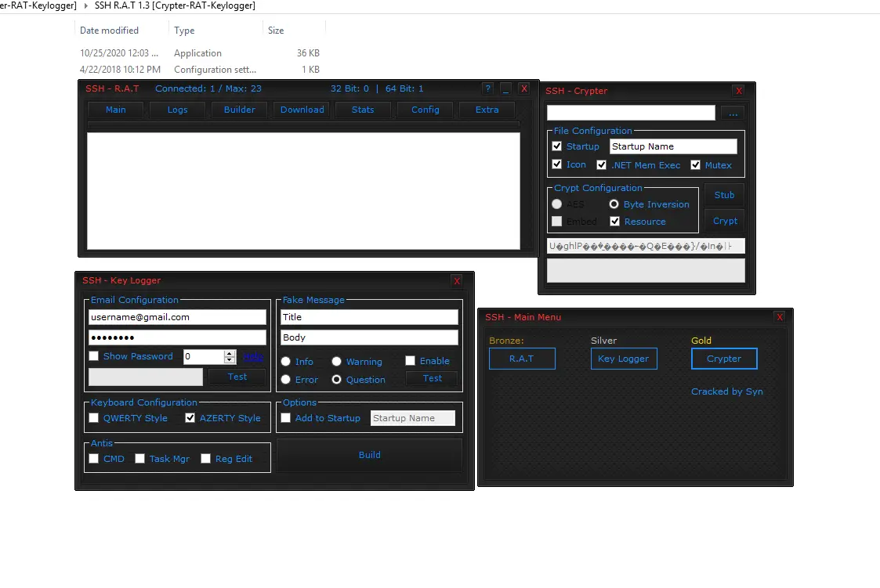This screenshot has height=588, width=880.
Task: Switch to the Builder tab
Action: [x=239, y=110]
